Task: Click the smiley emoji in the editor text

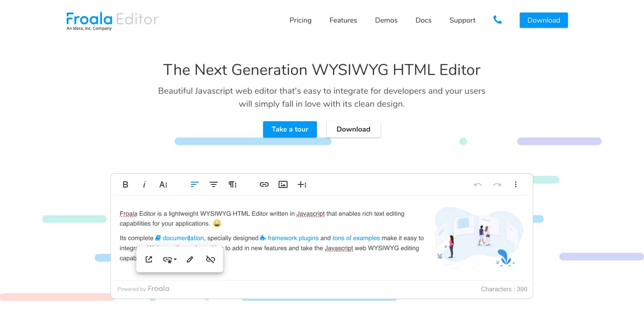Action: click(217, 223)
